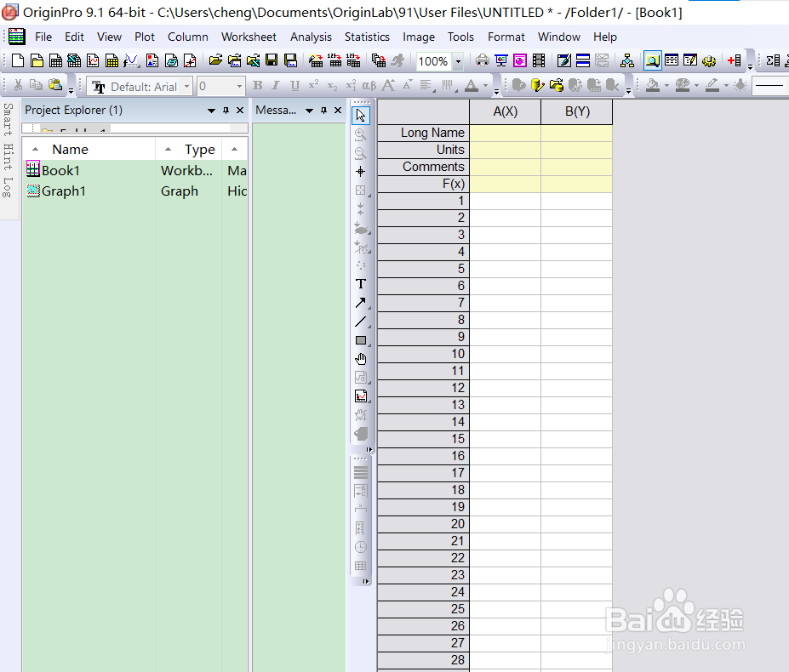Select Book1 in Project Explorer
Viewport: 789px width, 672px height.
click(x=60, y=170)
